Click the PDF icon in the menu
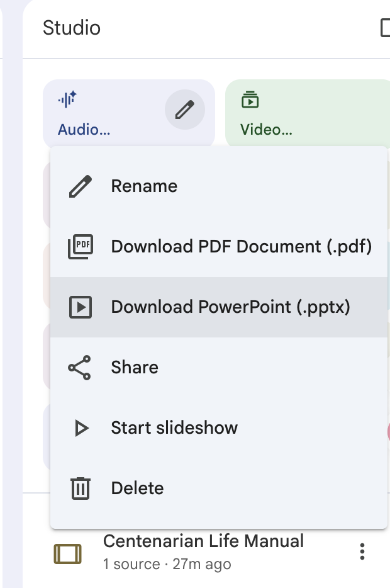The image size is (390, 588). pyautogui.click(x=81, y=247)
